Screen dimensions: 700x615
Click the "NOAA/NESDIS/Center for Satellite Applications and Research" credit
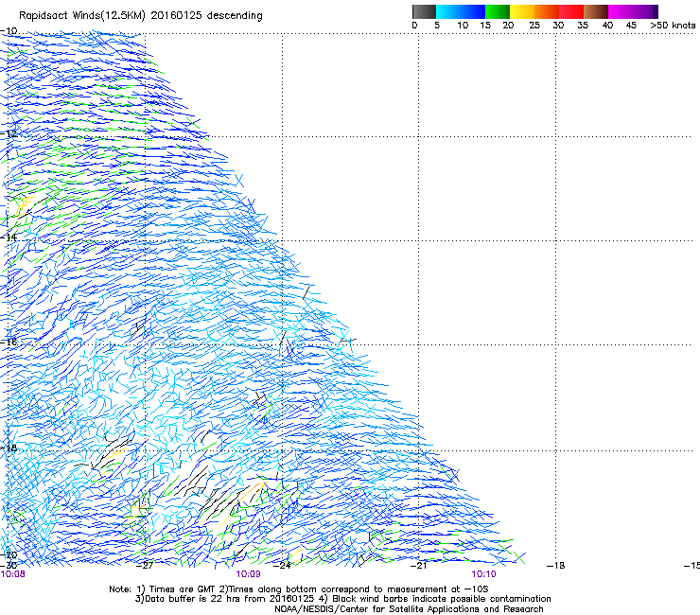(409, 609)
